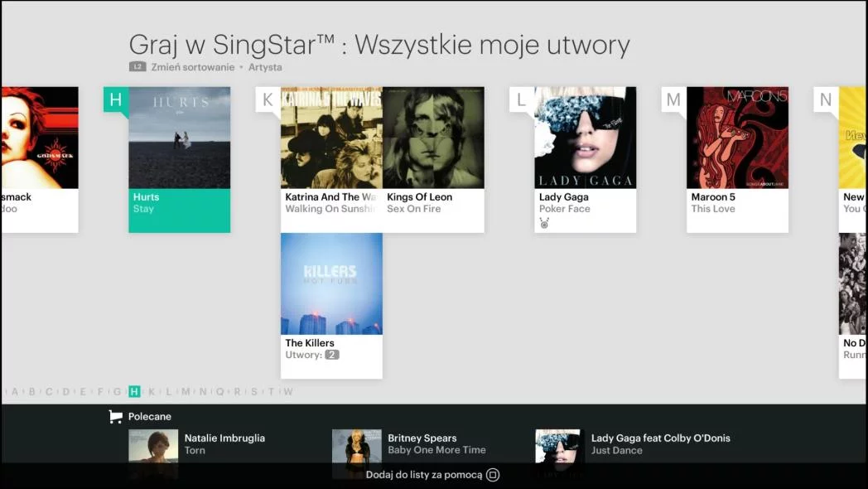Click the Poker Face song title
Image resolution: width=868 pixels, height=489 pixels.
(565, 209)
